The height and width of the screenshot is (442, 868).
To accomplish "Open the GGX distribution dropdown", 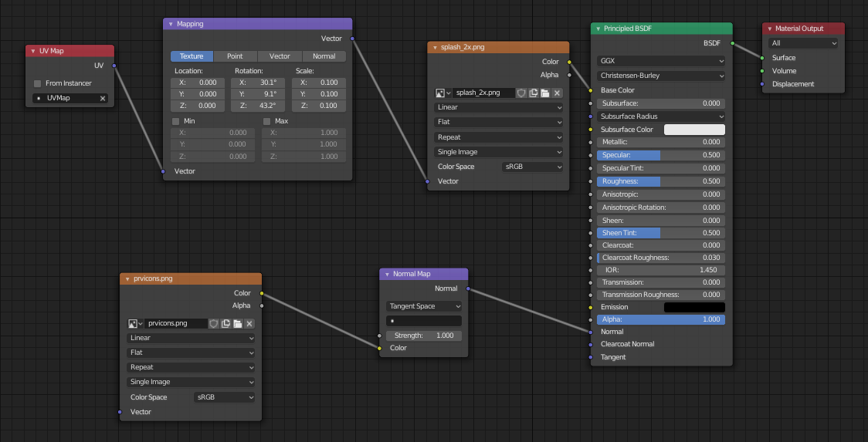I will (x=662, y=61).
